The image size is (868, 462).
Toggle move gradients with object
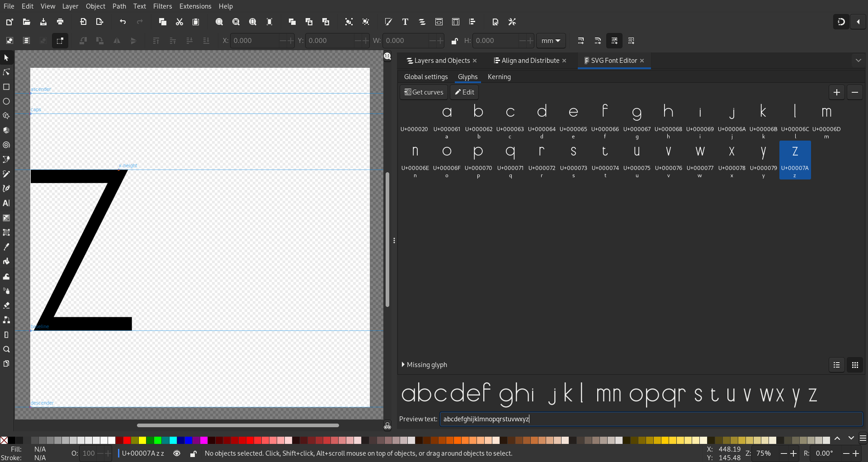[614, 41]
